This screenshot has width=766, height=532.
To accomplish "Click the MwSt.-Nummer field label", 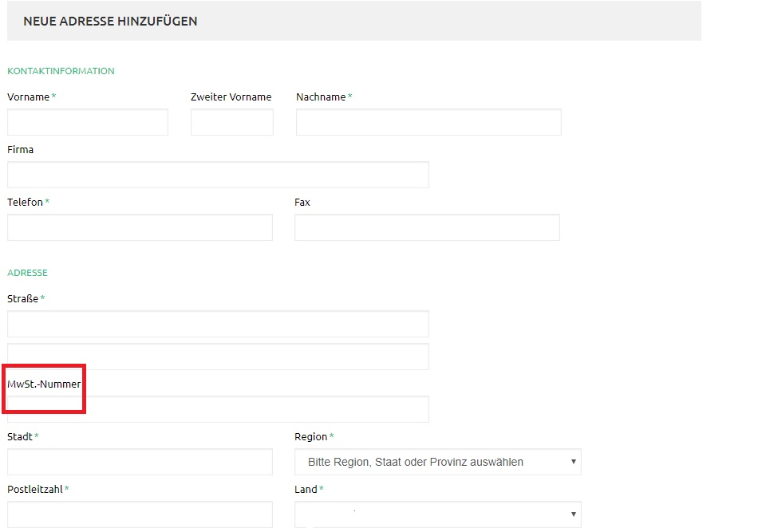I will [x=44, y=384].
